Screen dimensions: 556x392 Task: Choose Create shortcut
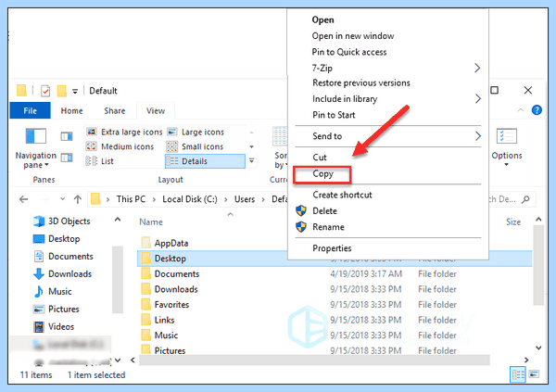pos(342,195)
